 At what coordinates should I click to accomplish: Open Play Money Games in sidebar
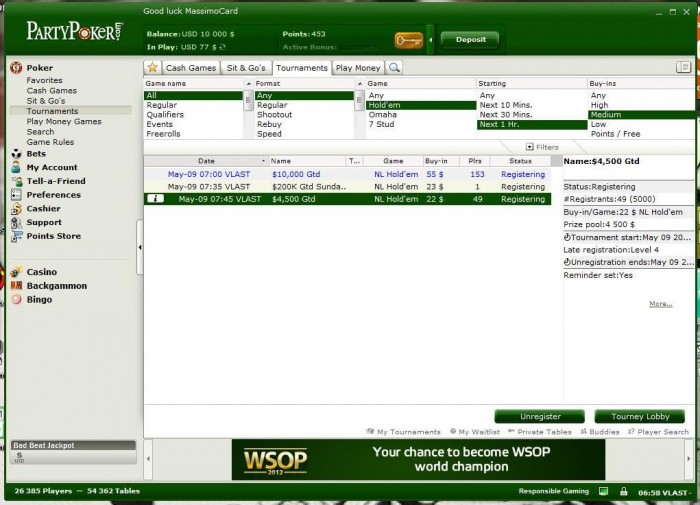pyautogui.click(x=64, y=121)
